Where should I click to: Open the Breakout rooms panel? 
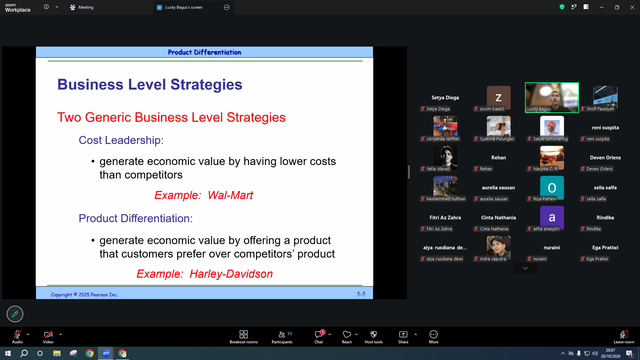point(244,337)
